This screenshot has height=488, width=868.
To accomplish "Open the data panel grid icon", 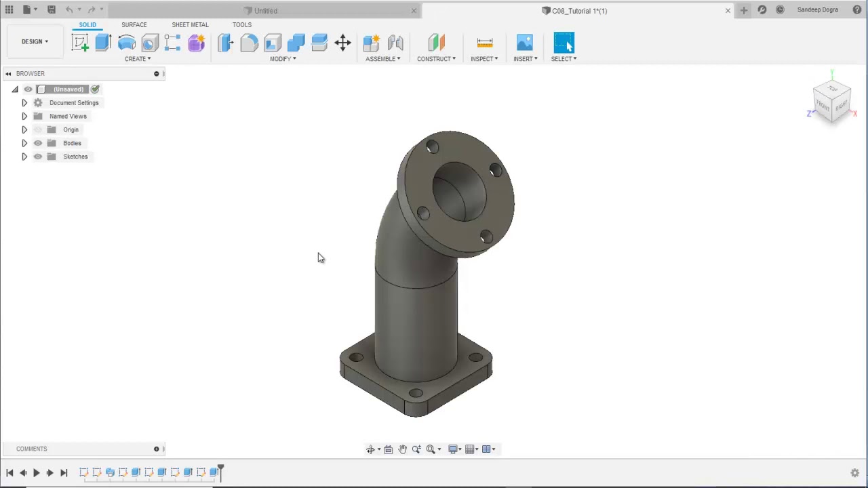I will [9, 10].
